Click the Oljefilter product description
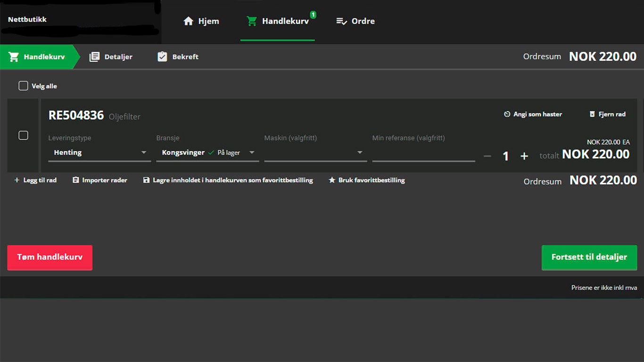 124,116
